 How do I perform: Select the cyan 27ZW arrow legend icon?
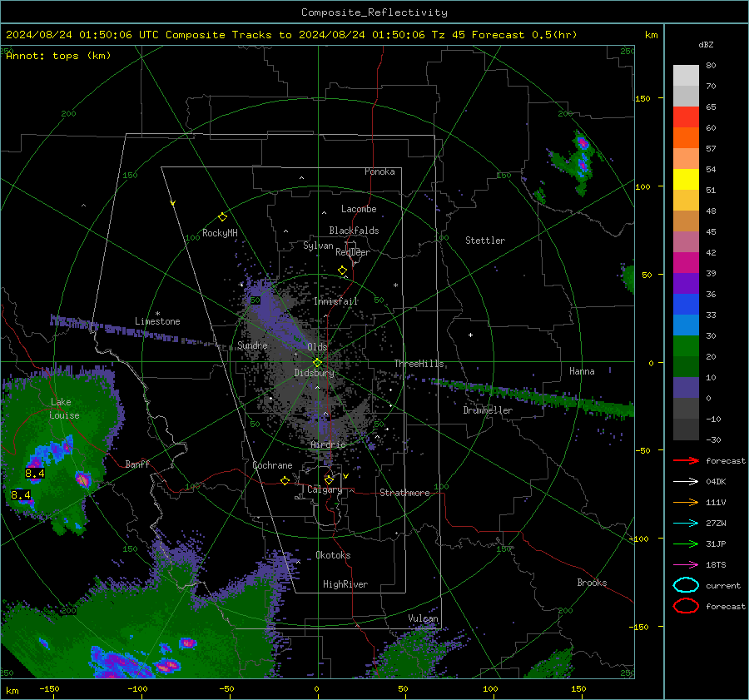pos(686,524)
